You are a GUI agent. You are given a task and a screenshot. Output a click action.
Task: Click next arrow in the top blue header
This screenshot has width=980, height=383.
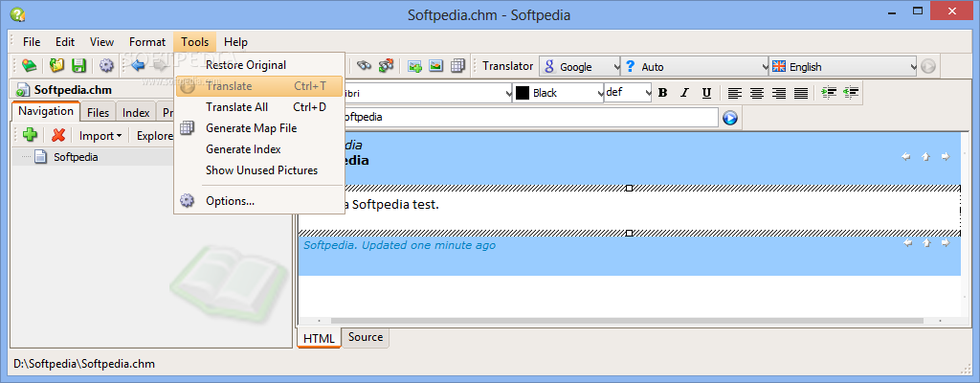[945, 156]
